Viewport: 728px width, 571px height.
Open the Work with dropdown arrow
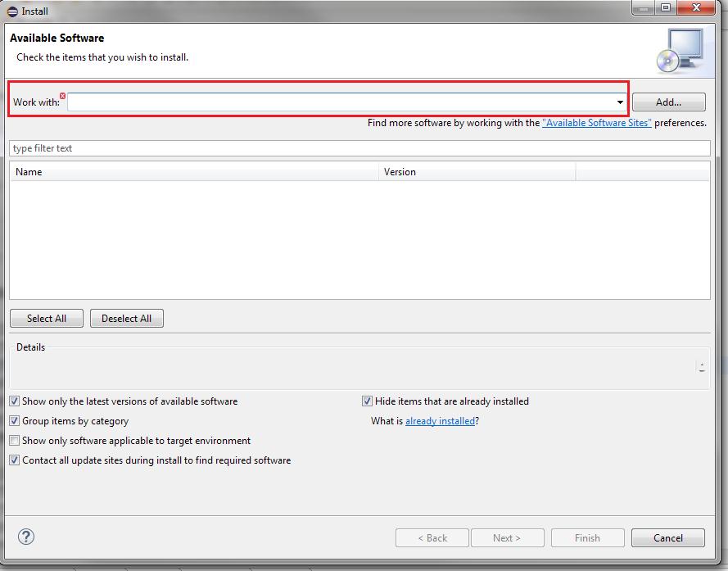pos(620,102)
